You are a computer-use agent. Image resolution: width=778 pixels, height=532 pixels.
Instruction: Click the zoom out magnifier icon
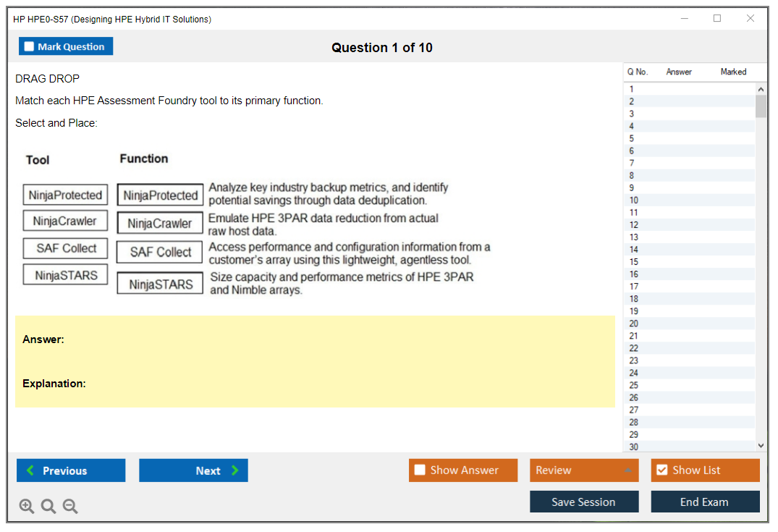tap(70, 507)
